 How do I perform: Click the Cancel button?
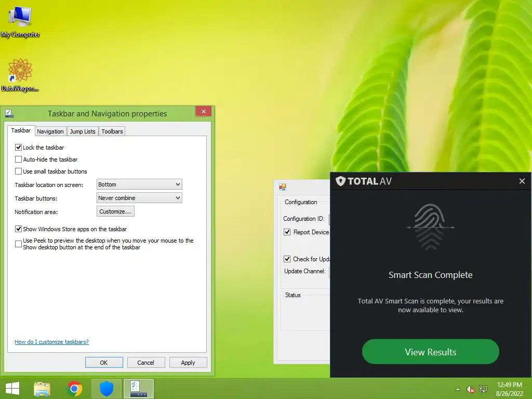coord(146,362)
